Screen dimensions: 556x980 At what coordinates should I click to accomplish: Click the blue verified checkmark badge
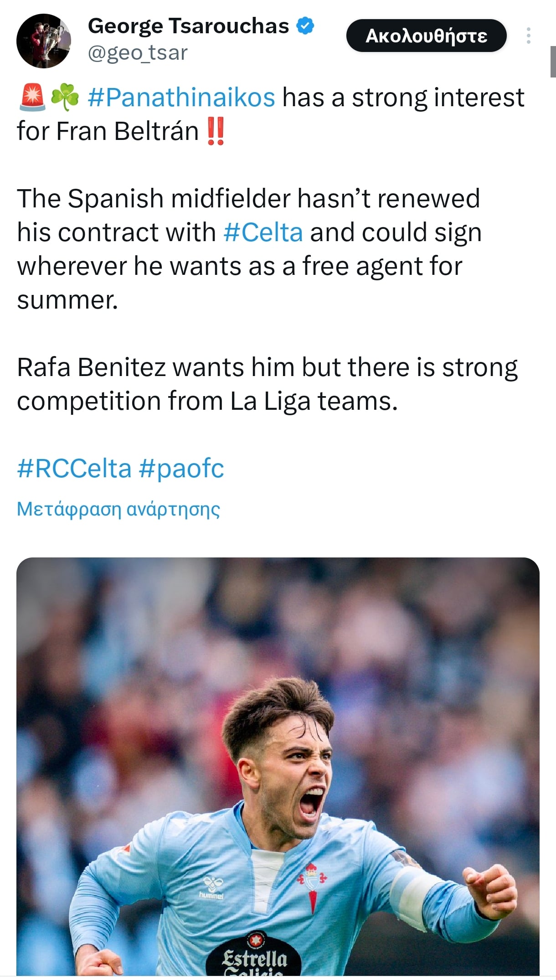point(305,26)
